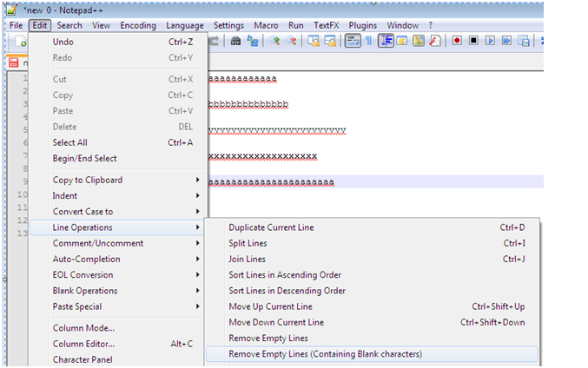Click the Find binoculars toolbar icon

coord(235,41)
